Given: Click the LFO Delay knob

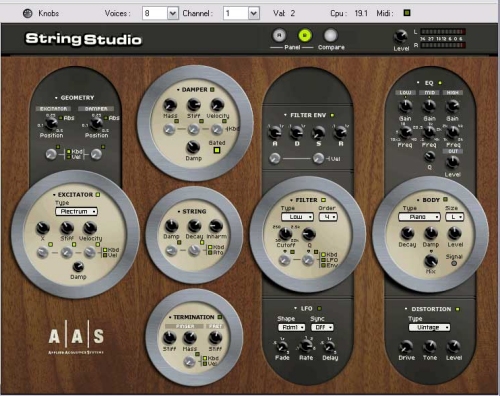Looking at the screenshot, I should click(329, 347).
